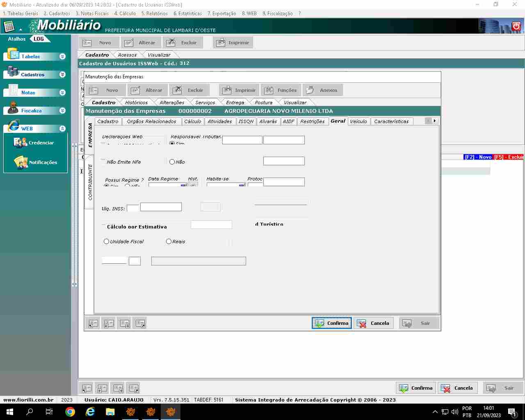Open Funções in the company toolbar
Screen dimensions: 525x420
(281, 90)
